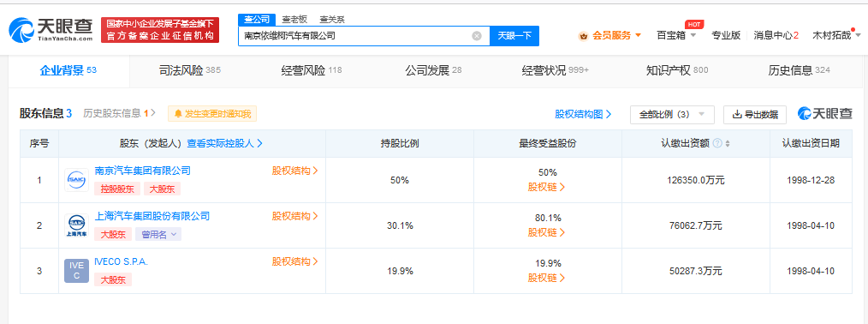Click 发生变更时通知我 button
The width and height of the screenshot is (868, 324).
(212, 114)
